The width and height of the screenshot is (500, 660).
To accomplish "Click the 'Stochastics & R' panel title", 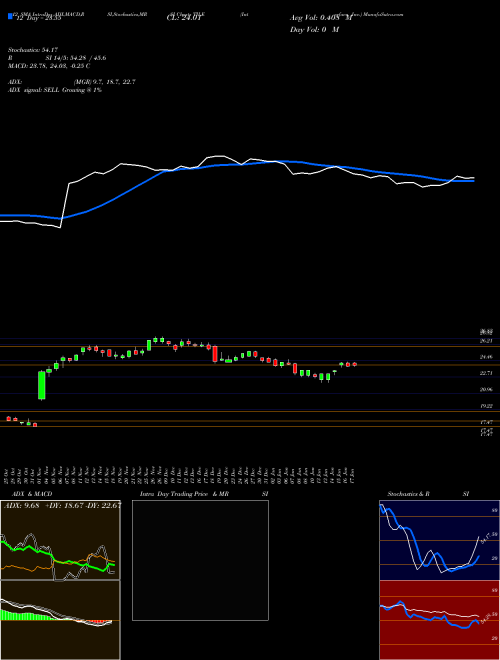I will coord(408,494).
